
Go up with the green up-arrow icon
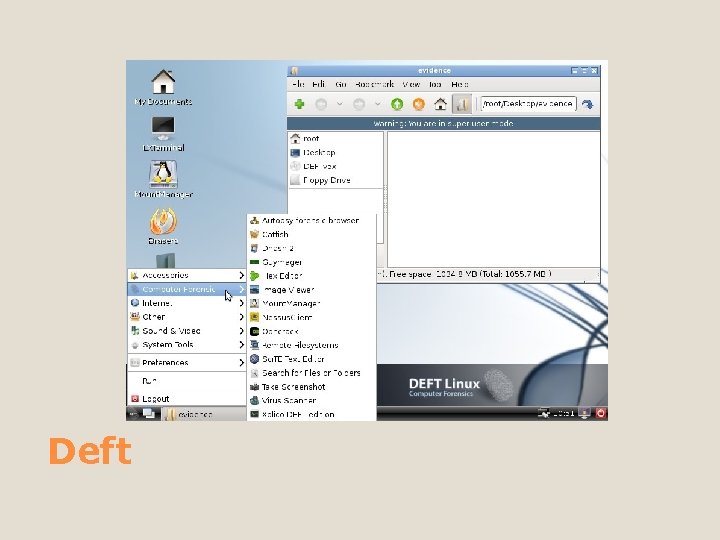pos(397,104)
